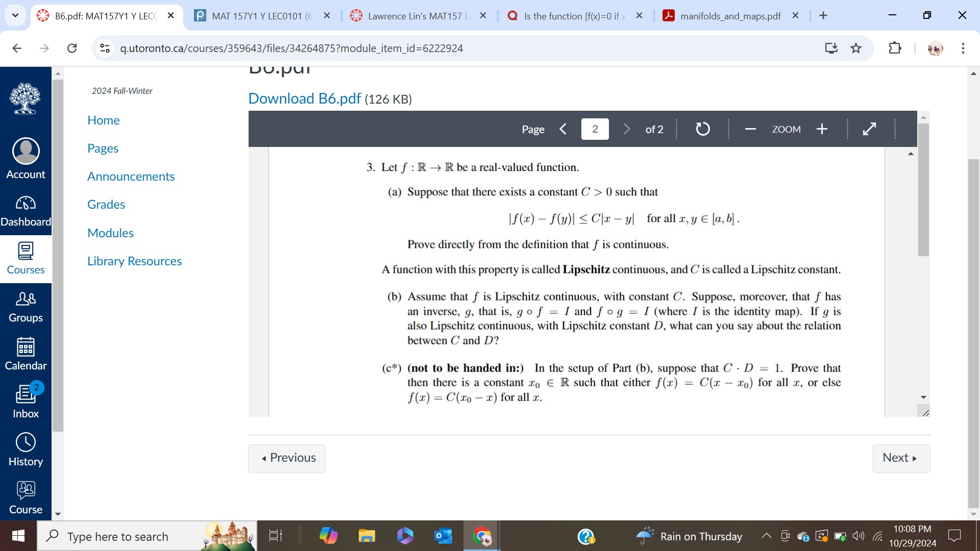
Task: Open the Copilot taskbar icon
Action: point(328,536)
